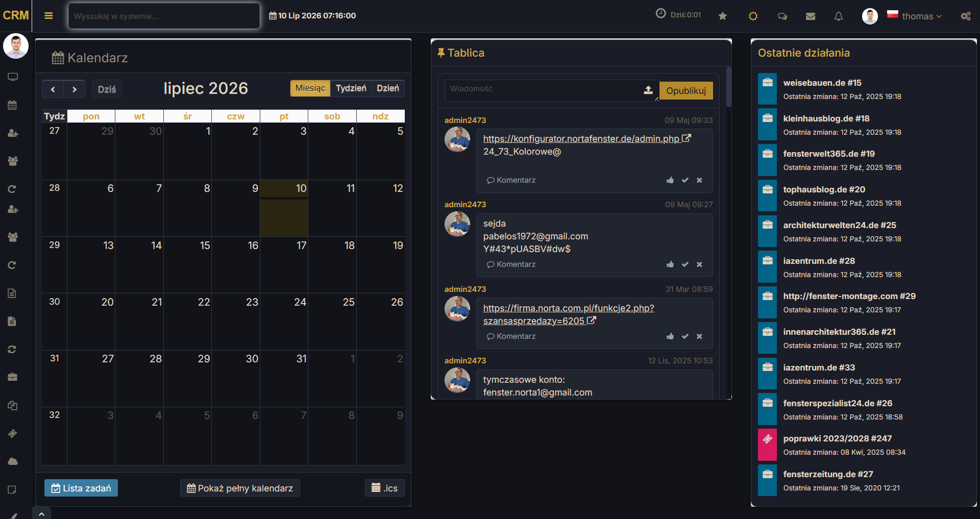Go to next month in calendar
This screenshot has height=519, width=980.
click(75, 89)
